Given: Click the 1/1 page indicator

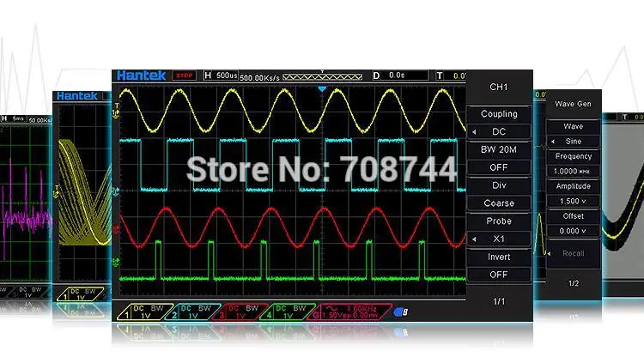Looking at the screenshot, I should point(499,301).
